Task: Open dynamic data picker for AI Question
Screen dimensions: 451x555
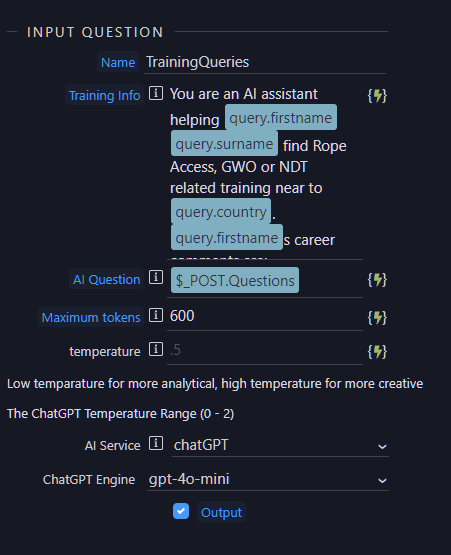Action: coord(377,280)
